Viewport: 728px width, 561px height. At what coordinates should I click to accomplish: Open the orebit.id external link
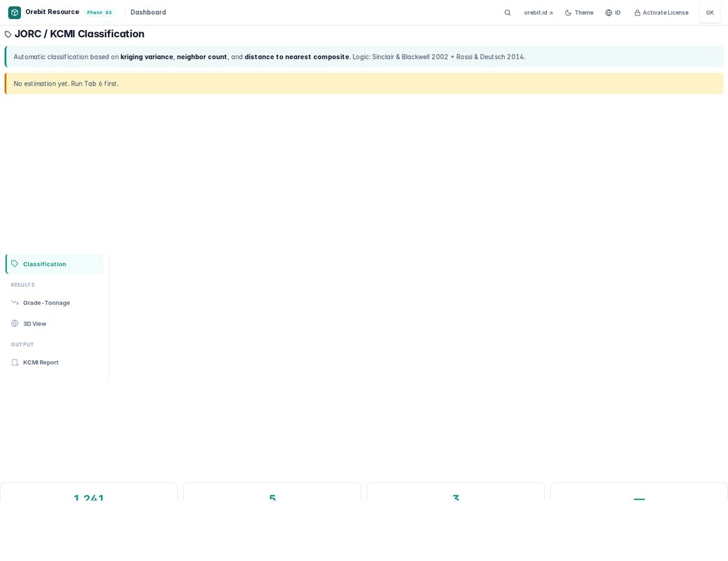click(x=539, y=13)
